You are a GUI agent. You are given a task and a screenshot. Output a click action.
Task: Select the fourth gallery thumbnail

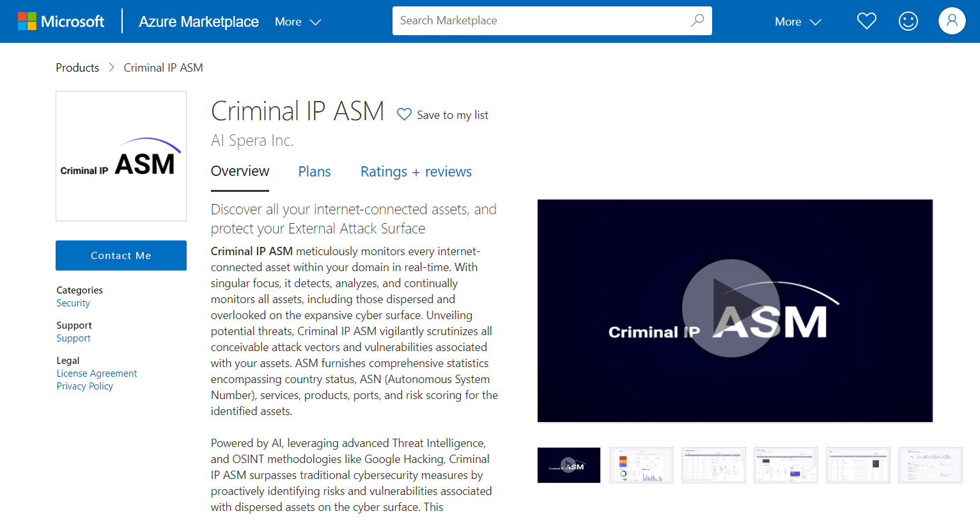pos(786,465)
